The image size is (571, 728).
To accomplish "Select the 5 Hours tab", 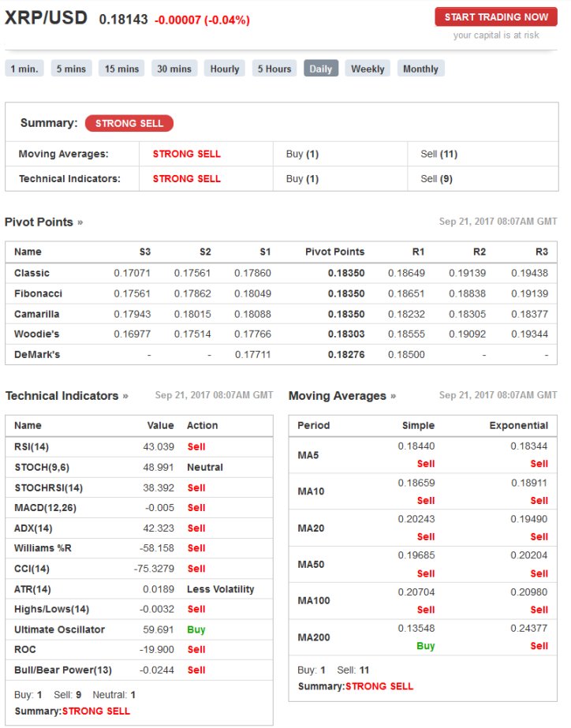I will [x=274, y=69].
